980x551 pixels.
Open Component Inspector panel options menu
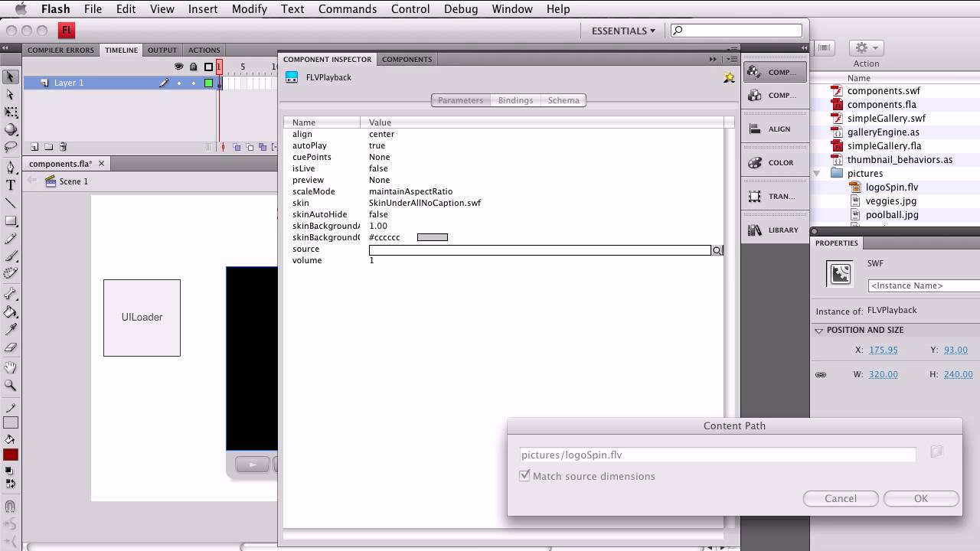[733, 59]
